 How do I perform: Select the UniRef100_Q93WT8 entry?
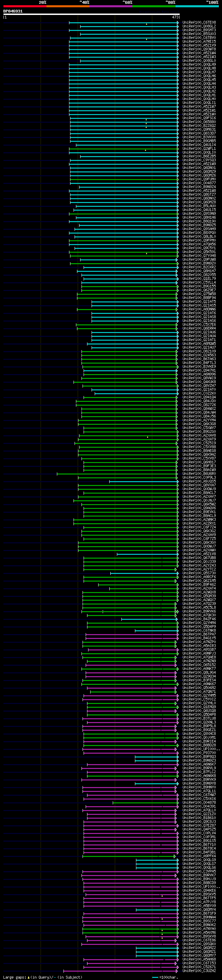coord(199,49)
